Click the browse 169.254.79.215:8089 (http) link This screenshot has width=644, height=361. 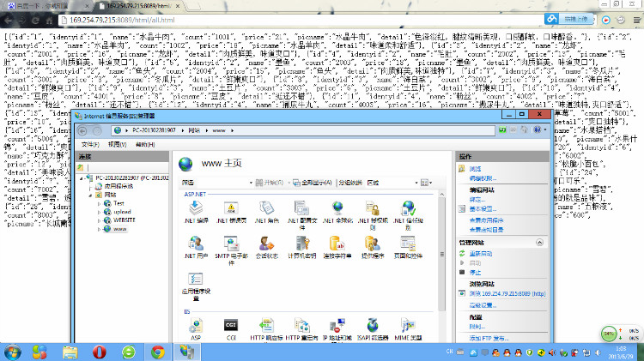[507, 294]
